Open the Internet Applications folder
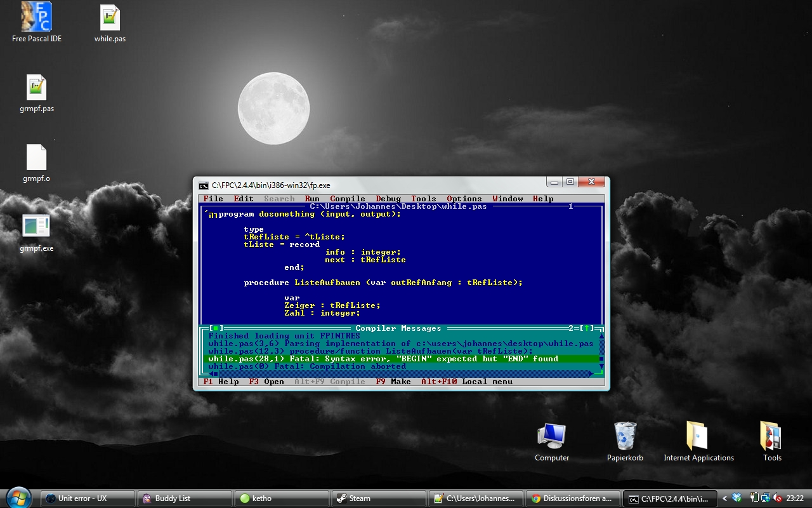 click(698, 437)
